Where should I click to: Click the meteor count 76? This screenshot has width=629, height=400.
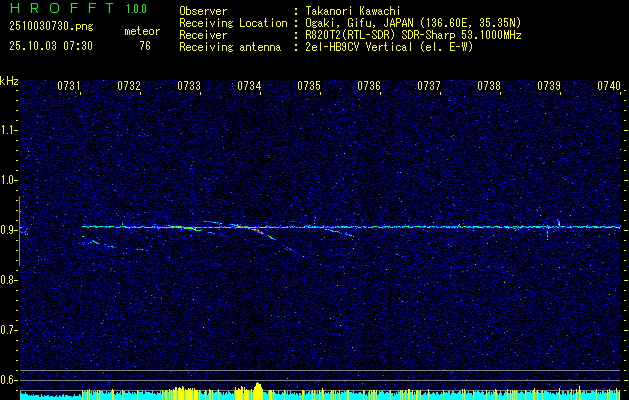tap(145, 46)
